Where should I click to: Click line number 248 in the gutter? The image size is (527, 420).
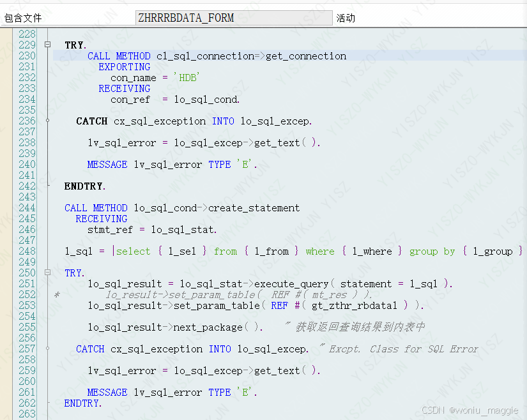[27, 251]
